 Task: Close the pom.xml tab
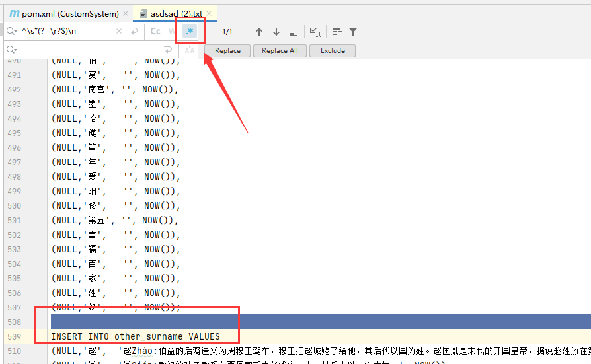click(126, 14)
